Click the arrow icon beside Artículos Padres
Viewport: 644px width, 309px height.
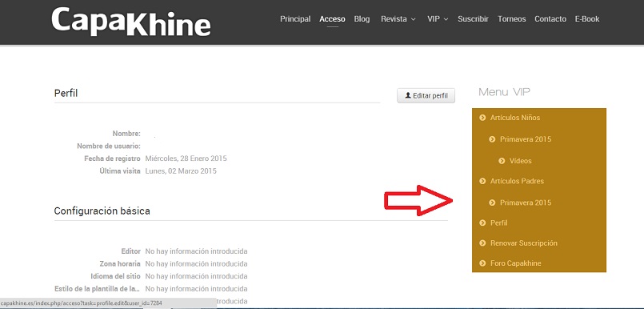(x=482, y=181)
